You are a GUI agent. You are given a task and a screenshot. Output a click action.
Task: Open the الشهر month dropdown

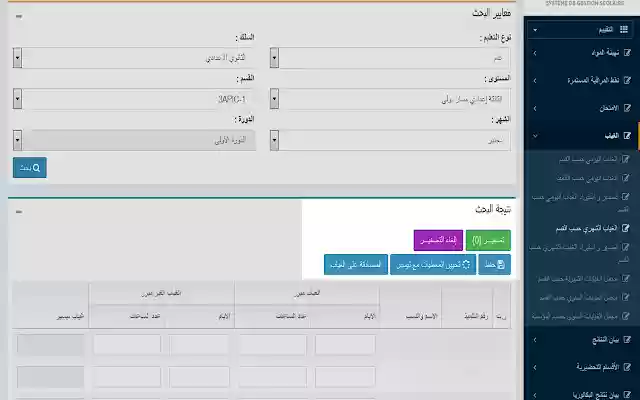[390, 140]
